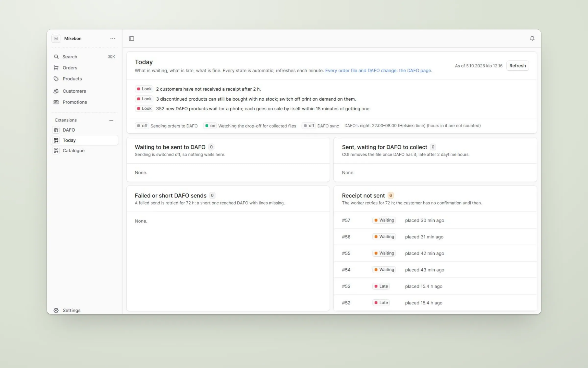Open the notifications bell

coord(532,39)
